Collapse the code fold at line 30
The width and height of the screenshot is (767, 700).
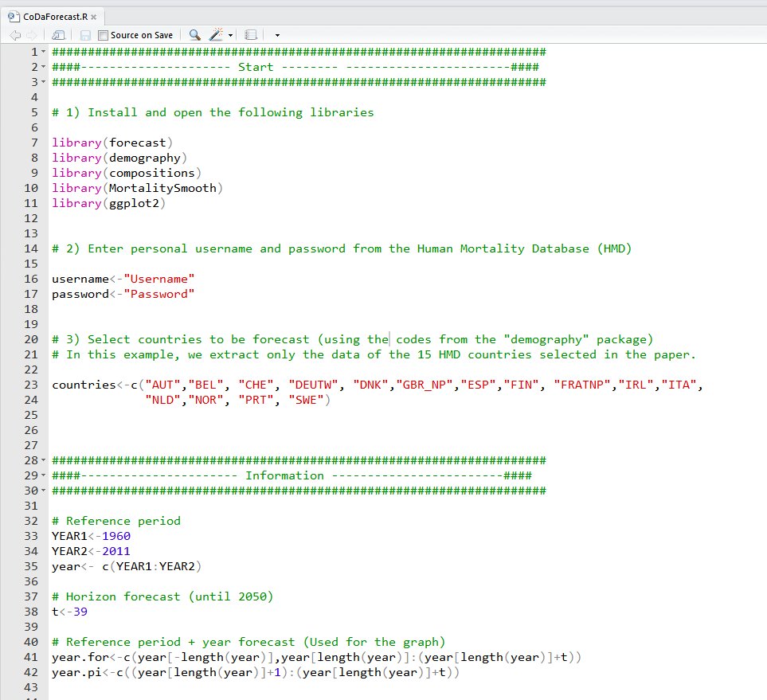[x=43, y=491]
